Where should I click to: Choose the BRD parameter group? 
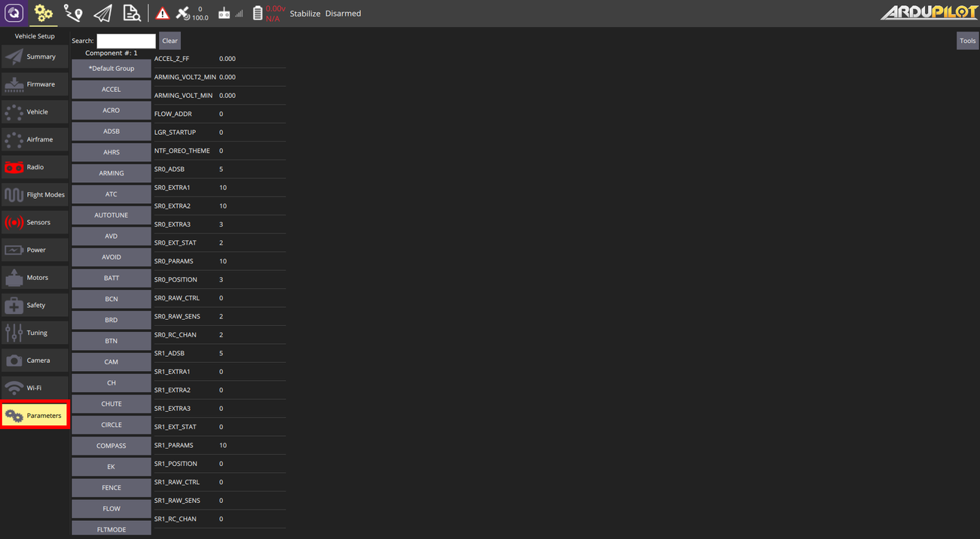coord(111,320)
